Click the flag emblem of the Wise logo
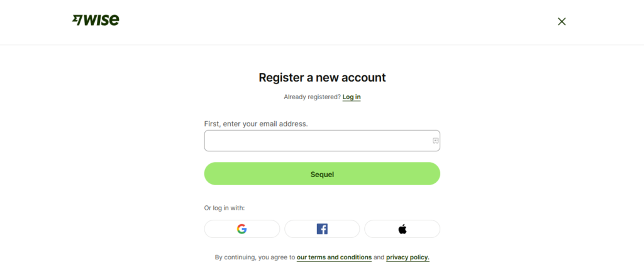644x280 pixels. 77,20
